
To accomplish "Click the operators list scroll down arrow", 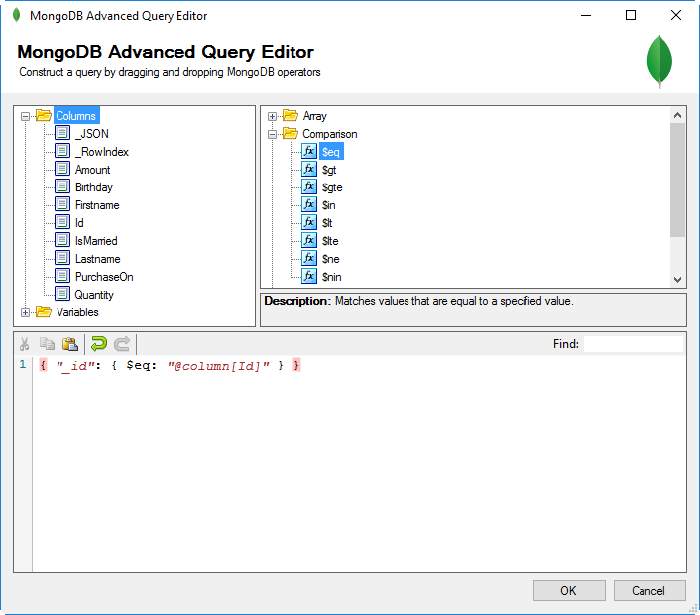I will pyautogui.click(x=677, y=279).
